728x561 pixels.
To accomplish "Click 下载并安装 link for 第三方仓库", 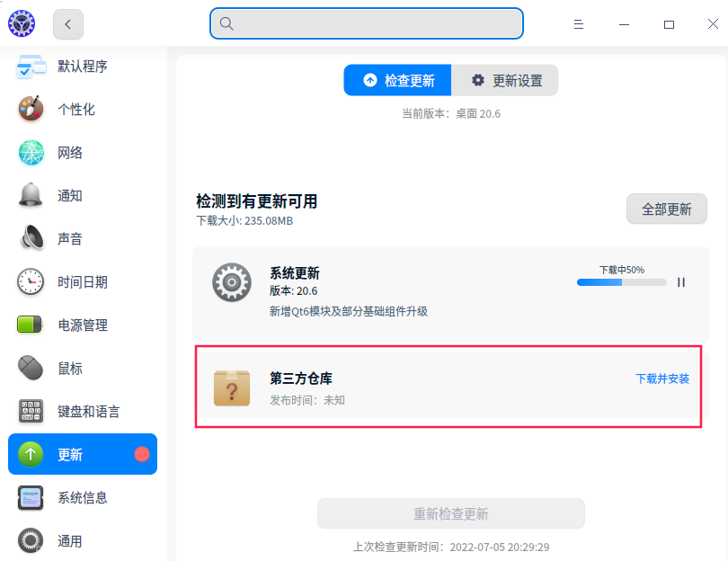I will coord(662,379).
